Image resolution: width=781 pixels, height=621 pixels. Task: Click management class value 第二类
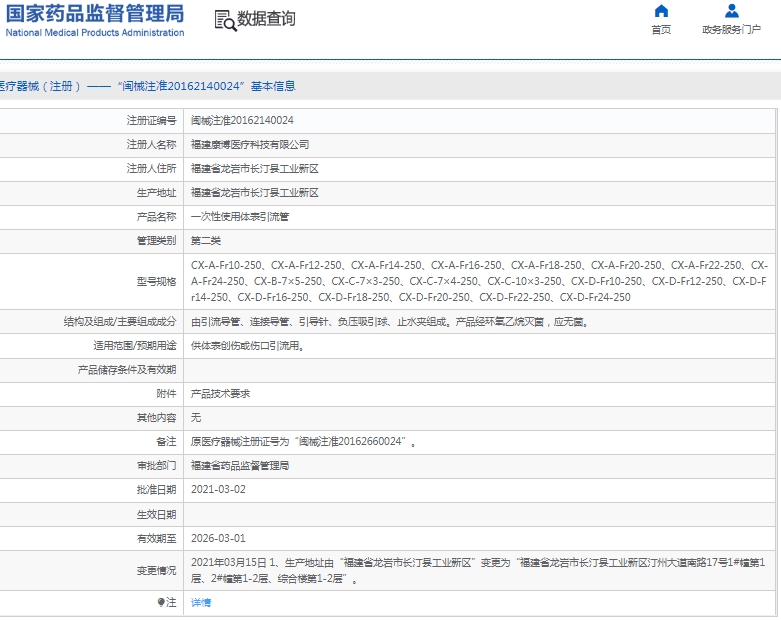pos(206,241)
